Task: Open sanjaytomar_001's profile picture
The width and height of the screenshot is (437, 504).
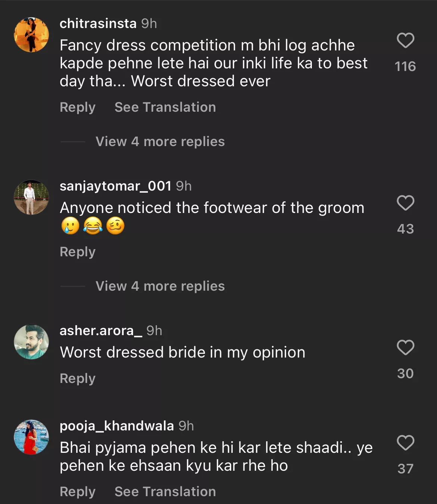Action: [x=31, y=197]
